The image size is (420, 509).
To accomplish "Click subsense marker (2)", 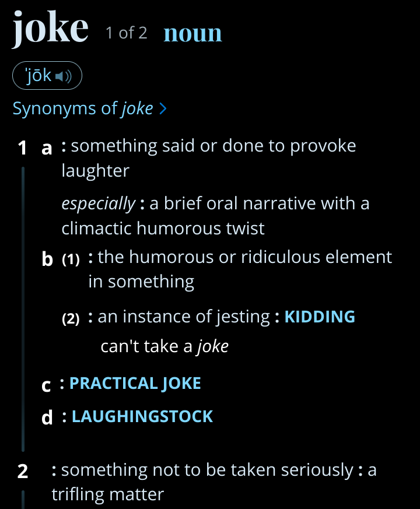I will click(x=71, y=319).
